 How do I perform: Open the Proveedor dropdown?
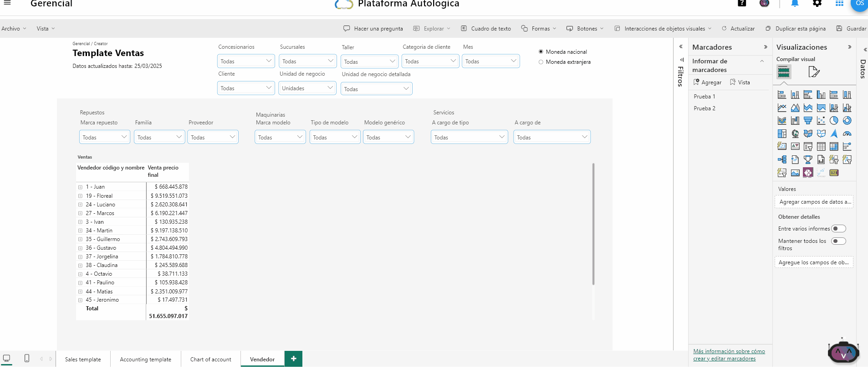tap(213, 137)
